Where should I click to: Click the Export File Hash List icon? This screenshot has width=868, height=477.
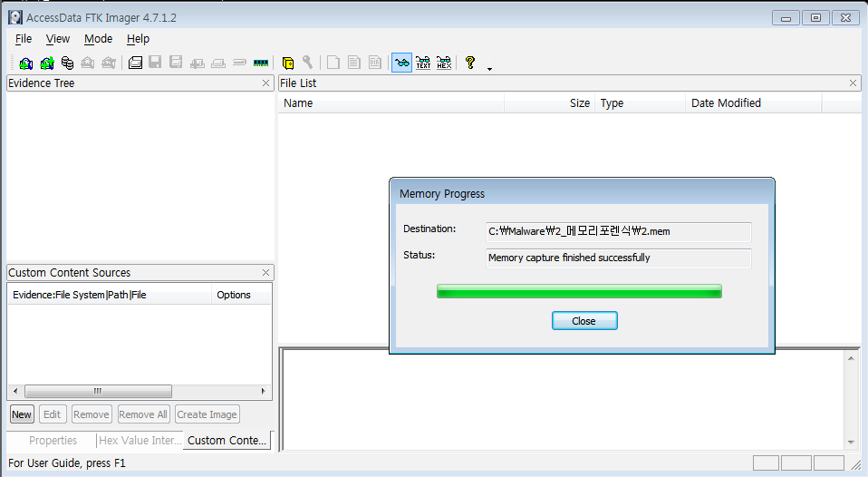point(354,63)
